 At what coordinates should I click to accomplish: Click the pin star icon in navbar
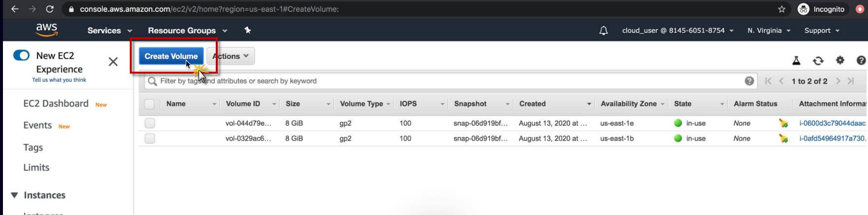[248, 30]
